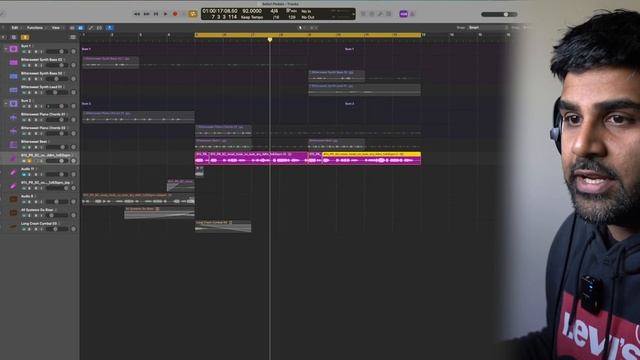The width and height of the screenshot is (640, 360).
Task: Click the red Record button
Action: pyautogui.click(x=175, y=14)
